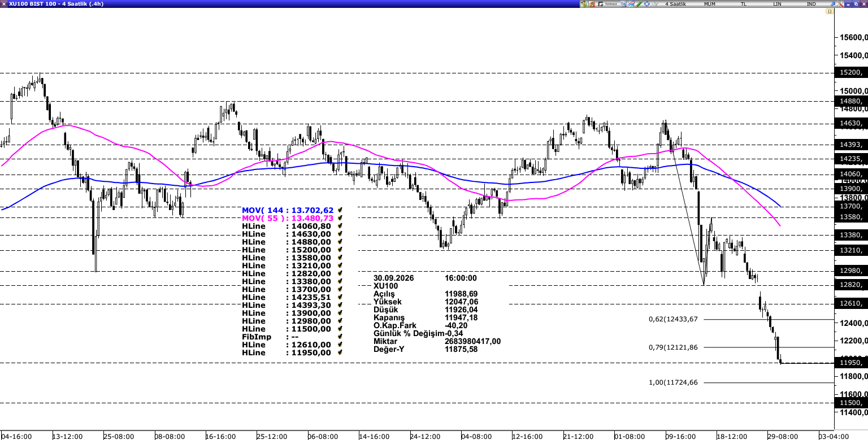The width and height of the screenshot is (868, 440).
Task: Open the MUM chart type selector
Action: tap(710, 4)
